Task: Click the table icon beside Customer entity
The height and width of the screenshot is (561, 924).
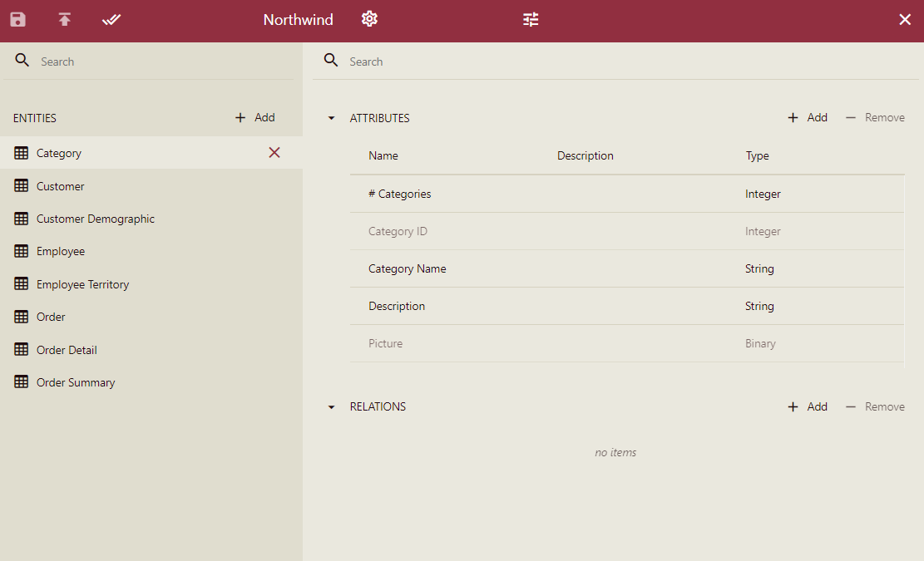Action: tap(21, 185)
